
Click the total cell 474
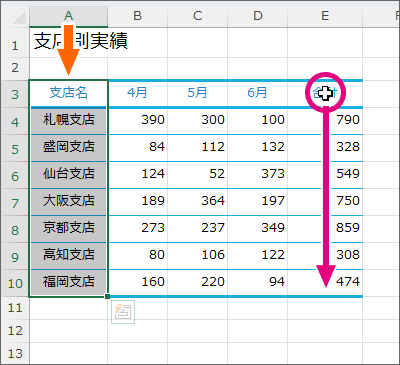(325, 283)
